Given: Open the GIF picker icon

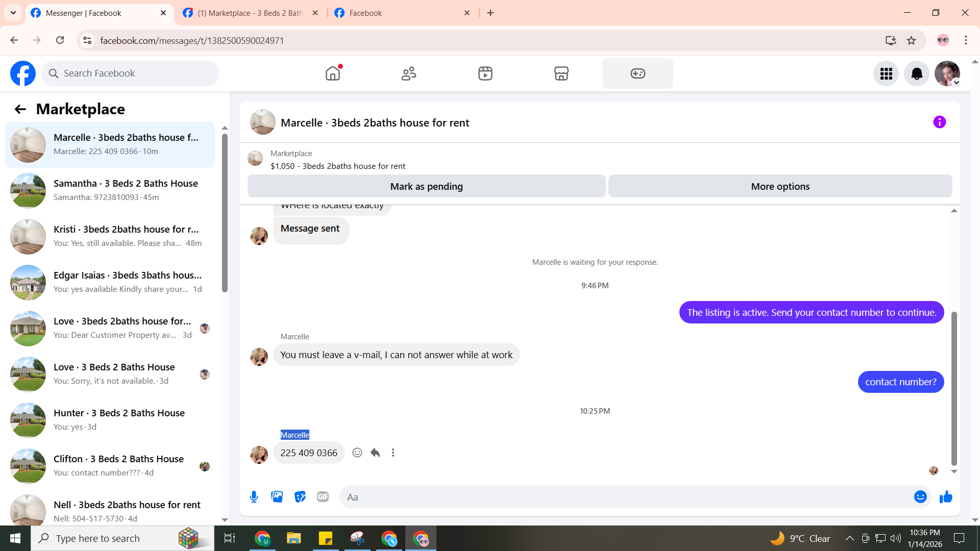Looking at the screenshot, I should pos(323,497).
